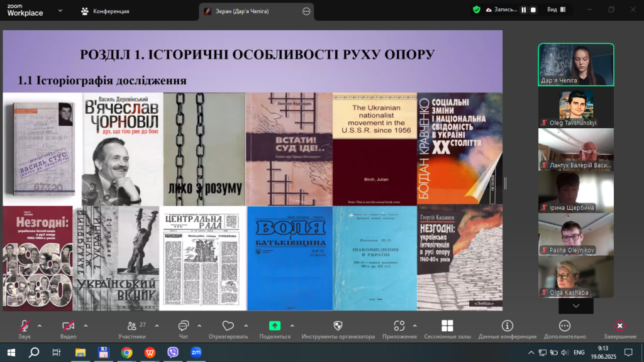Open WPS Office from taskbar

150,352
